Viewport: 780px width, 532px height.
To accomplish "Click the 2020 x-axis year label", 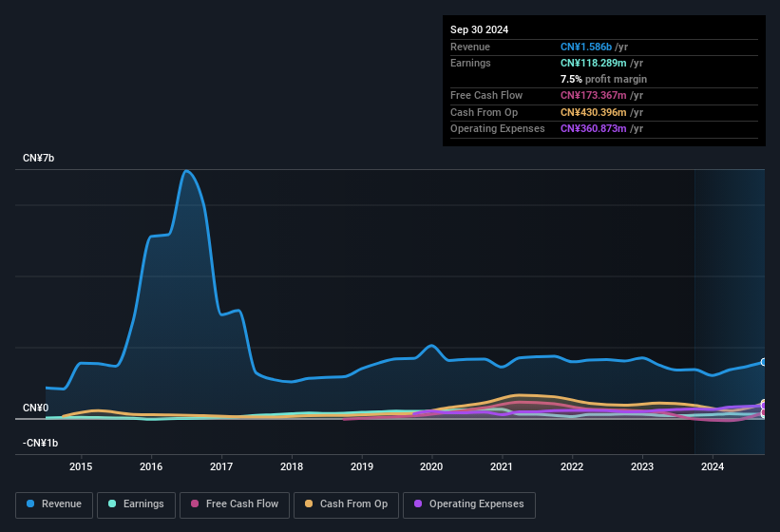I will (x=431, y=466).
